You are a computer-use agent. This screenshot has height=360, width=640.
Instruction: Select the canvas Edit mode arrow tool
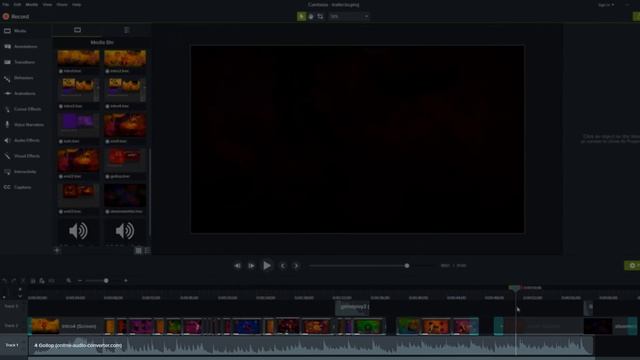pyautogui.click(x=301, y=16)
